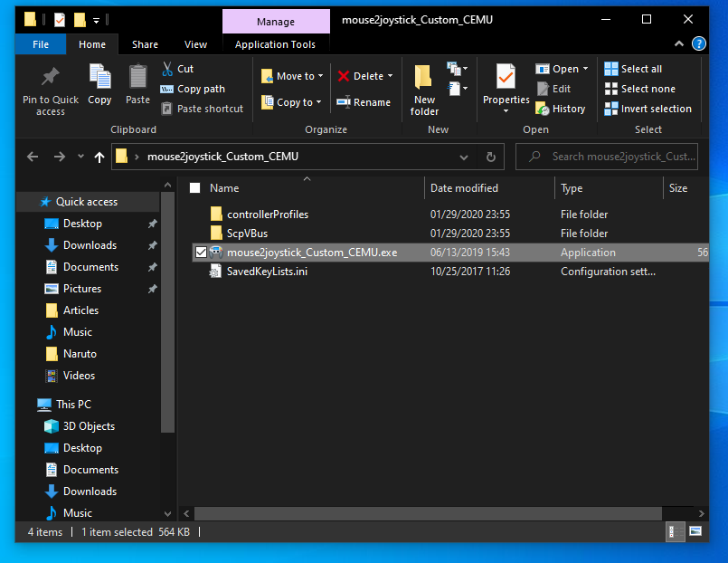Viewport: 728px width, 563px height.
Task: Open 3D Objects under This PC
Action: tap(89, 426)
